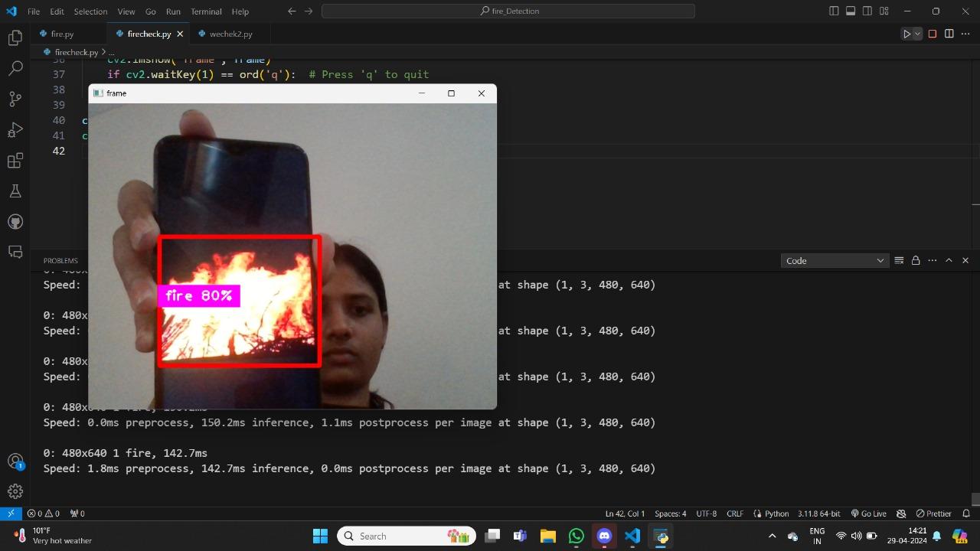This screenshot has width=980, height=551.
Task: Toggle the bottom panel layout button
Action: 851,11
